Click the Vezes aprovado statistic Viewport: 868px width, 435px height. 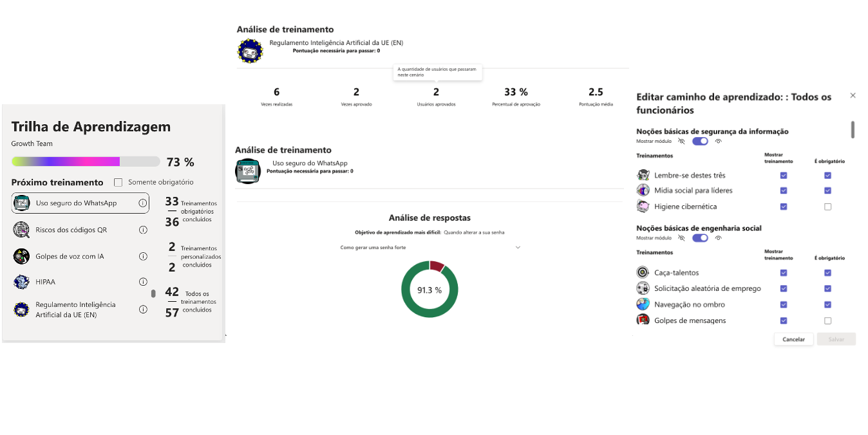356,97
